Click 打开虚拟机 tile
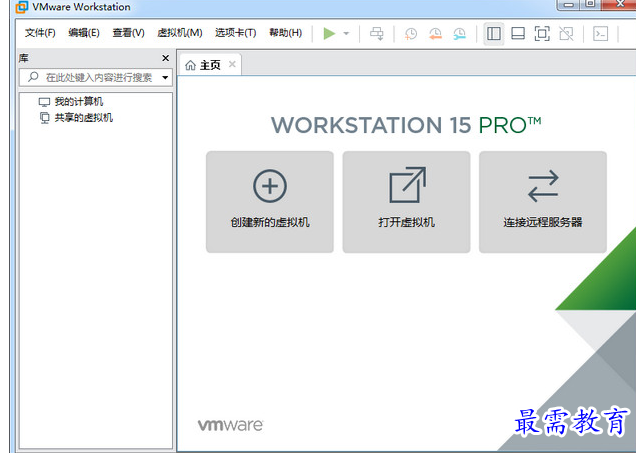 point(406,202)
